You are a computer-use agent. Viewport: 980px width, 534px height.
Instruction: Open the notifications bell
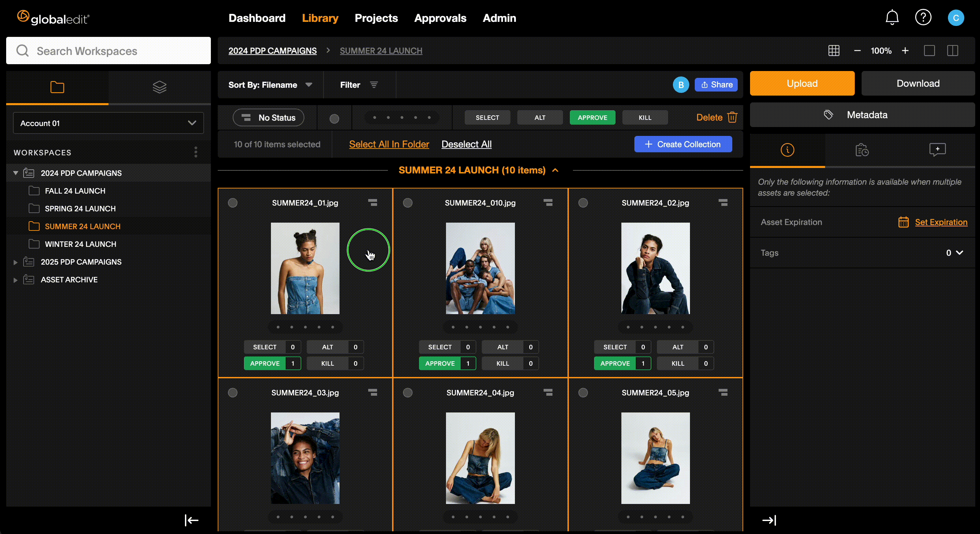(x=892, y=17)
